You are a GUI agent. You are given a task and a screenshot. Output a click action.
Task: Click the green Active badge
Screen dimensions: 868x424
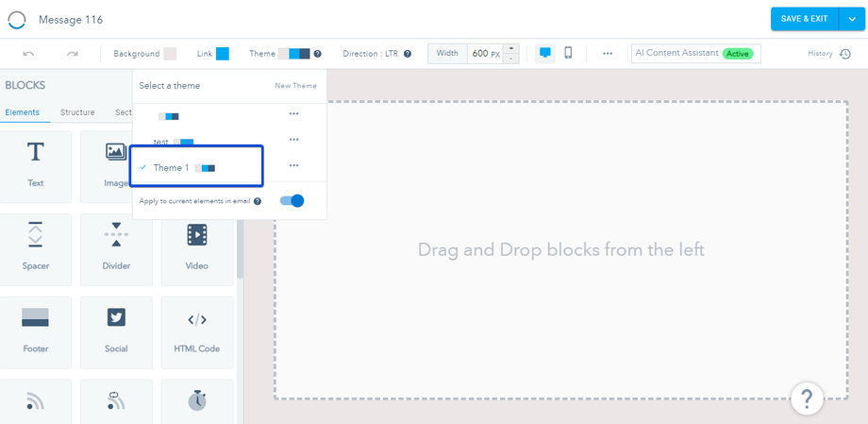[738, 54]
